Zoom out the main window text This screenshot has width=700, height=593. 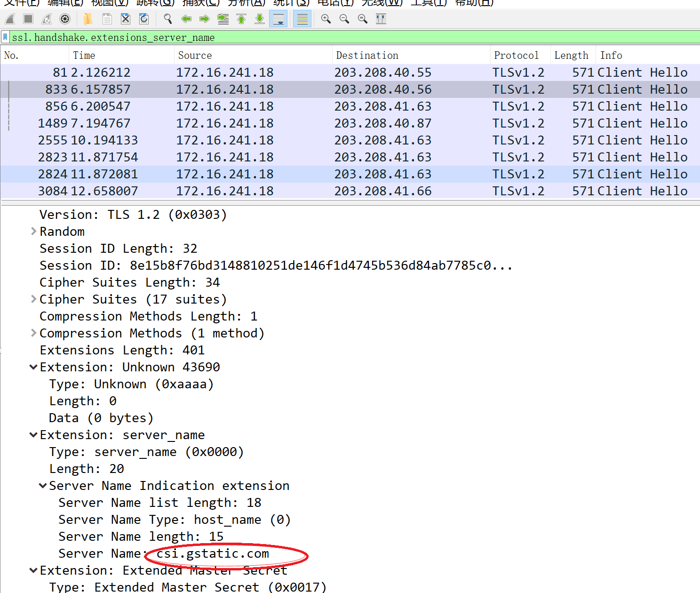click(344, 19)
